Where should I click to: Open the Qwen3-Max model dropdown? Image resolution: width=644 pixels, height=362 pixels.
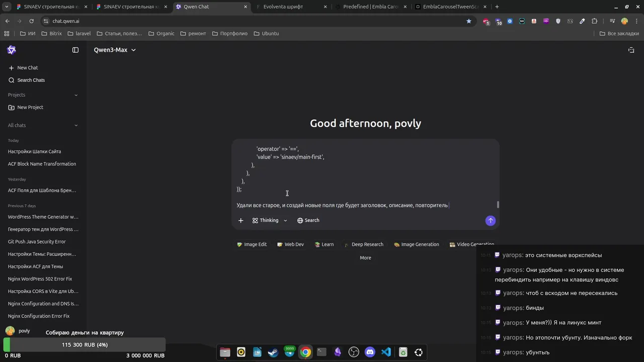coord(115,50)
